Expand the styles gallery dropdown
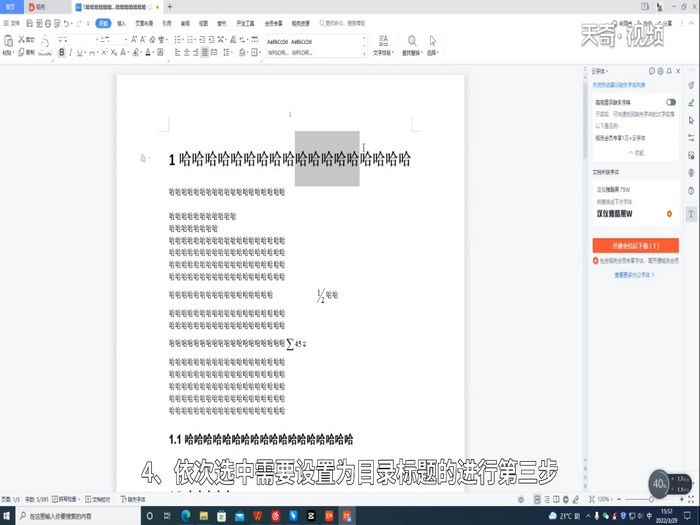 (x=362, y=52)
